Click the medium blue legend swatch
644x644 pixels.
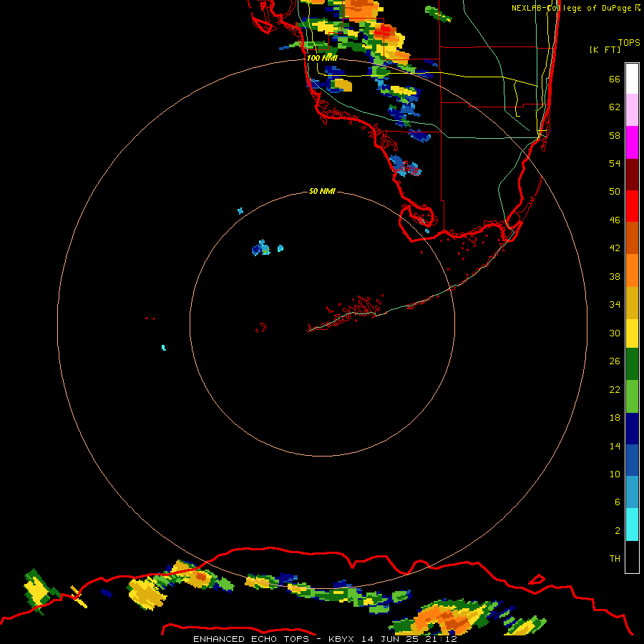coord(632,460)
